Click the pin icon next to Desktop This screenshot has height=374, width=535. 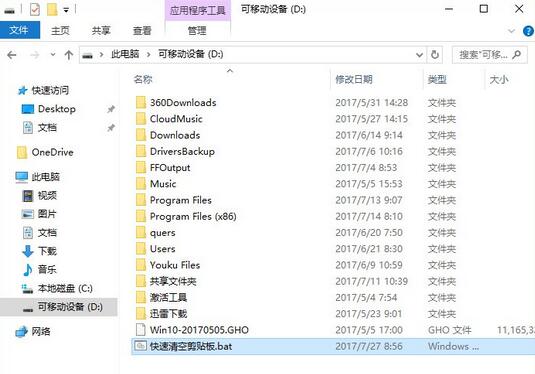(x=111, y=109)
